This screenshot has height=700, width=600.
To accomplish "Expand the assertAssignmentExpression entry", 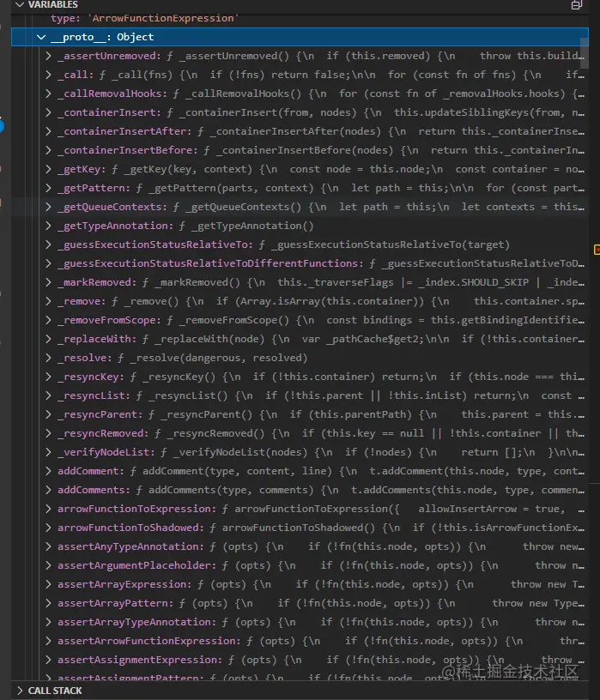I will tap(48, 660).
